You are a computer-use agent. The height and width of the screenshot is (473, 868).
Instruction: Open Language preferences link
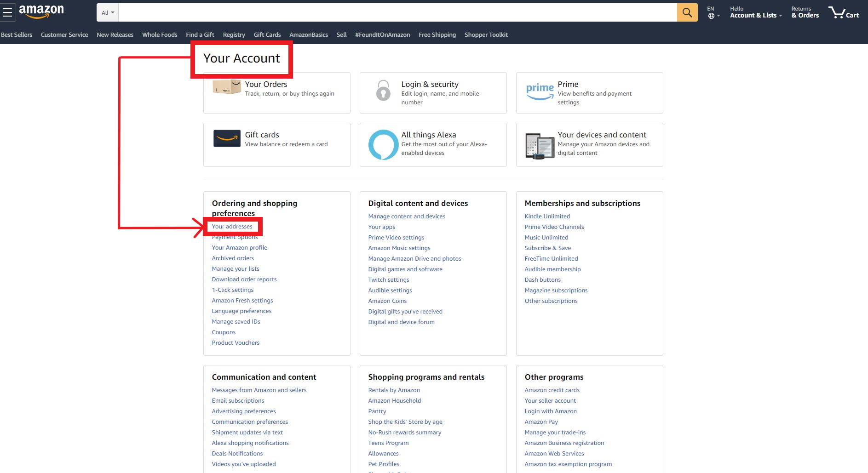click(241, 311)
